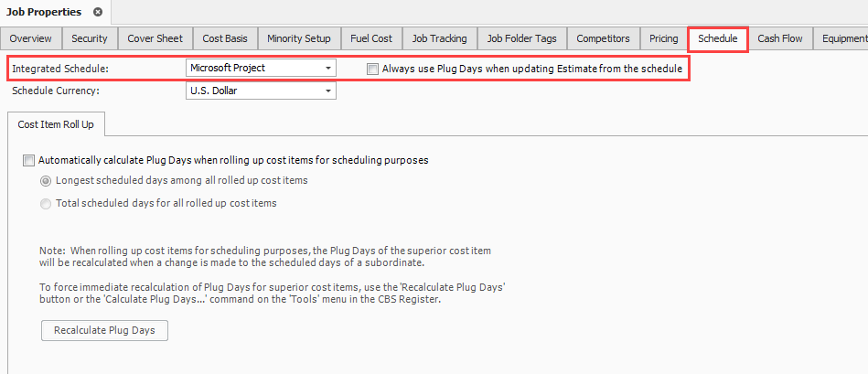The height and width of the screenshot is (374, 868).
Task: Close the Job Properties tab
Action: tap(98, 12)
